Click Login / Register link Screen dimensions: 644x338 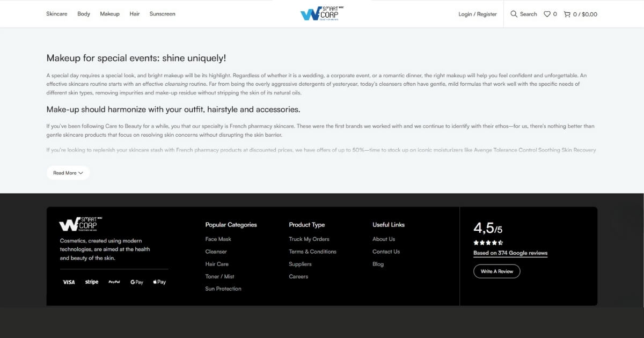point(478,14)
